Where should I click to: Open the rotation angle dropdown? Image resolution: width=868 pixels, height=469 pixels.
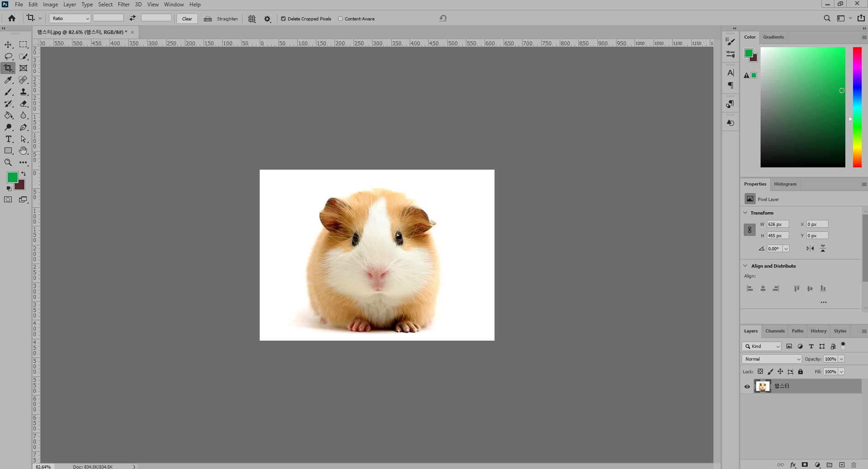pos(786,249)
